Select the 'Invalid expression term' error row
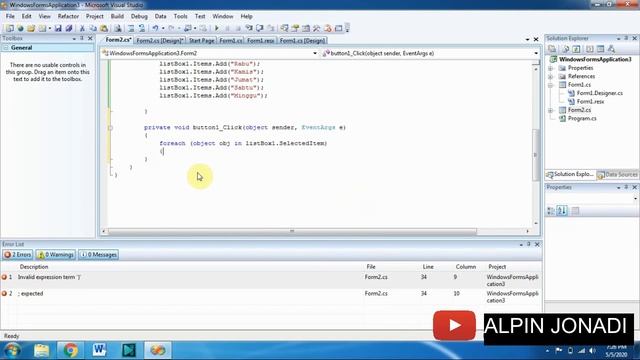The width and height of the screenshot is (640, 360). (x=271, y=280)
